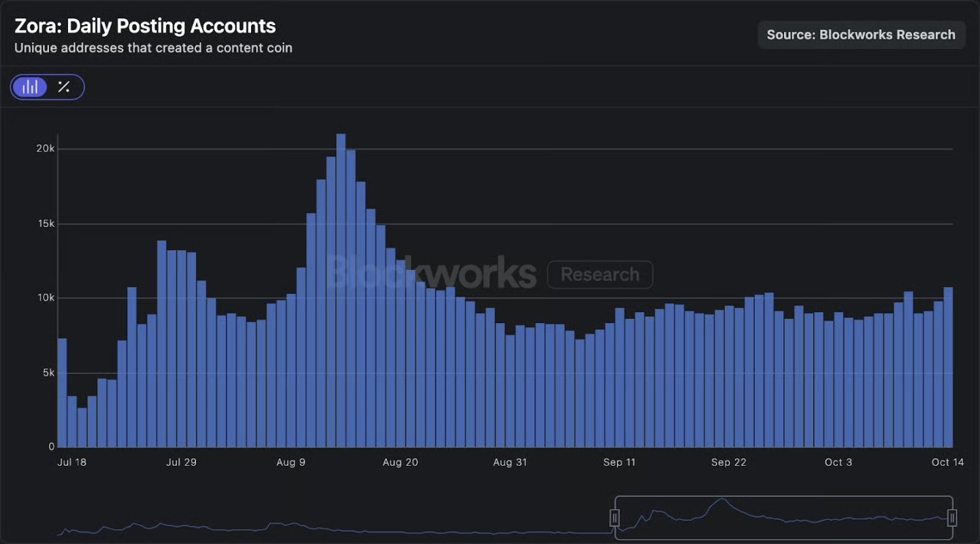Screen dimensions: 980x544
Task: Select the bar chart view icon
Action: tap(30, 87)
